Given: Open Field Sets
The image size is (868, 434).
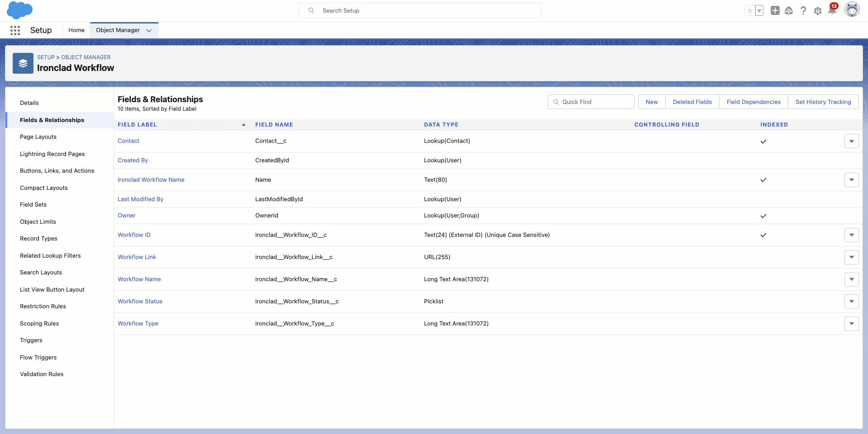Looking at the screenshot, I should tap(33, 205).
